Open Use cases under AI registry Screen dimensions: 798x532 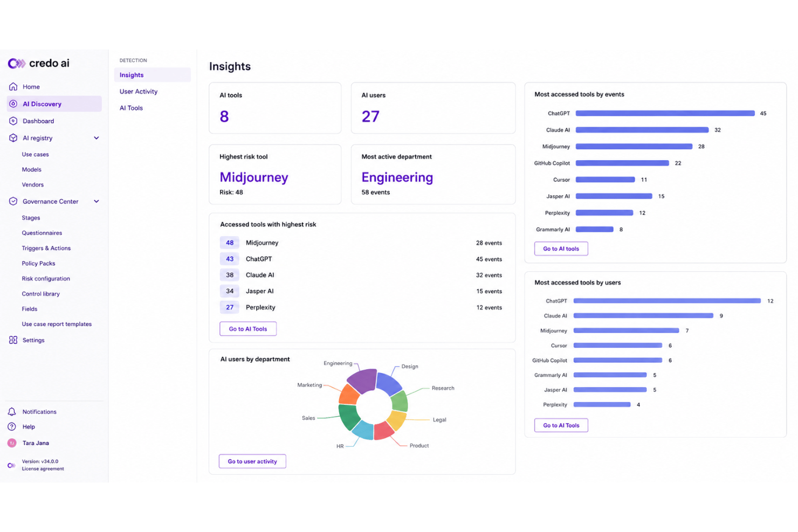coord(36,155)
